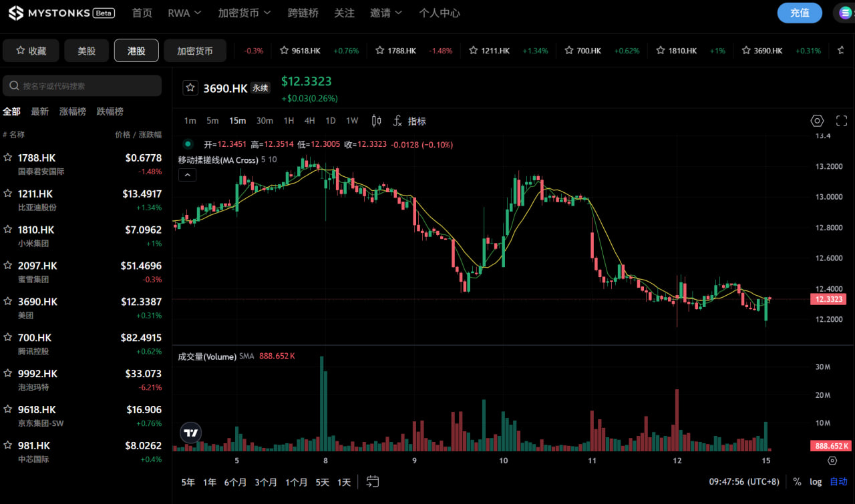This screenshot has height=504, width=855.
Task: Open the user avatar at the top right
Action: coord(846,13)
